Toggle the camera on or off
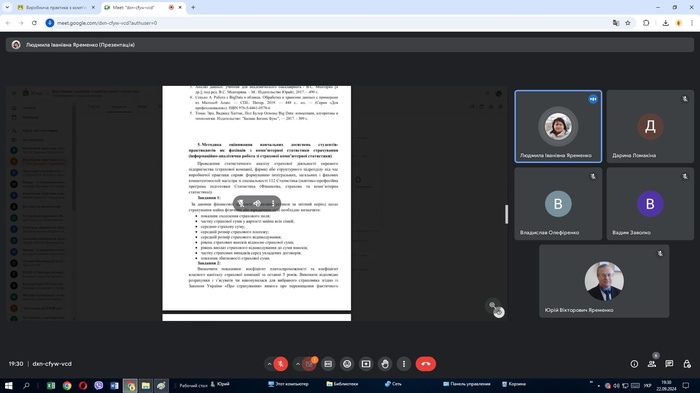This screenshot has width=700, height=393. pos(308,364)
